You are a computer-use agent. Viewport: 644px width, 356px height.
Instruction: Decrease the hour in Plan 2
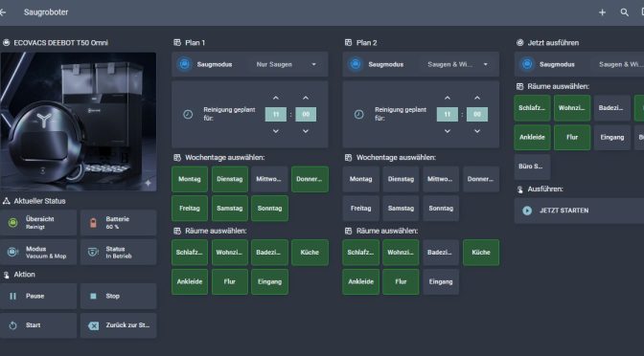(x=448, y=131)
